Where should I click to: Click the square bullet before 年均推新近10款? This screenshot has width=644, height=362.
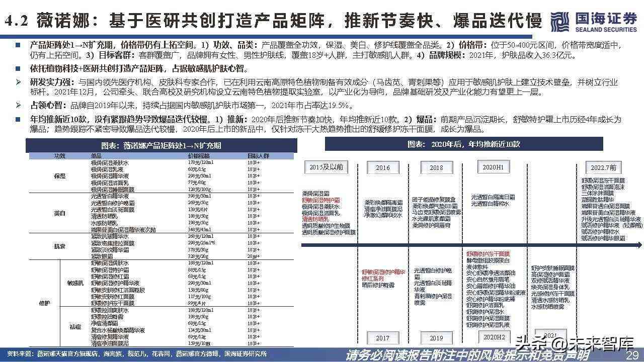(19, 120)
